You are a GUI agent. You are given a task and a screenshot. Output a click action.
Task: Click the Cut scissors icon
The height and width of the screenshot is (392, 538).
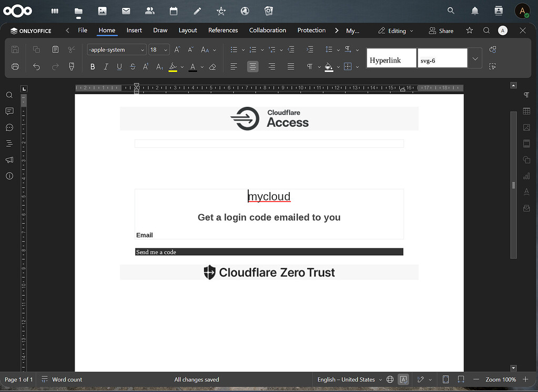point(72,49)
